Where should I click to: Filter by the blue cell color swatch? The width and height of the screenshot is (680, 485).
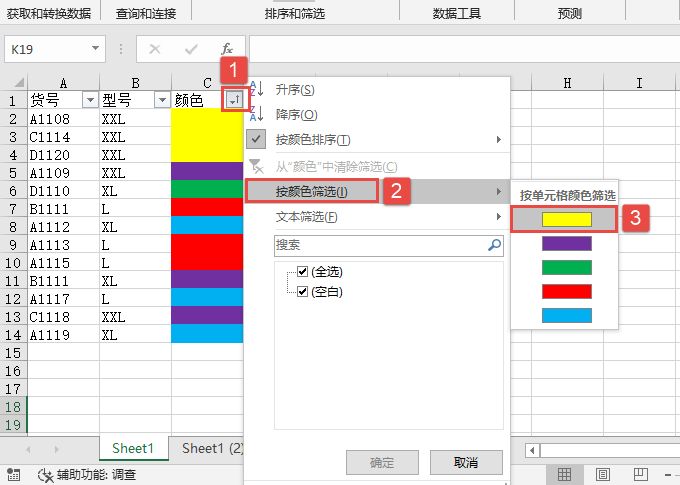(566, 315)
